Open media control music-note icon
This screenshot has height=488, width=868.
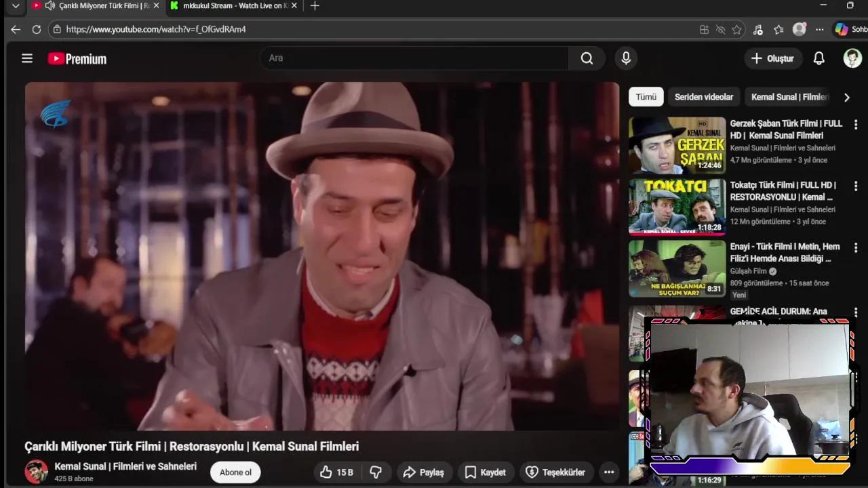tap(758, 29)
